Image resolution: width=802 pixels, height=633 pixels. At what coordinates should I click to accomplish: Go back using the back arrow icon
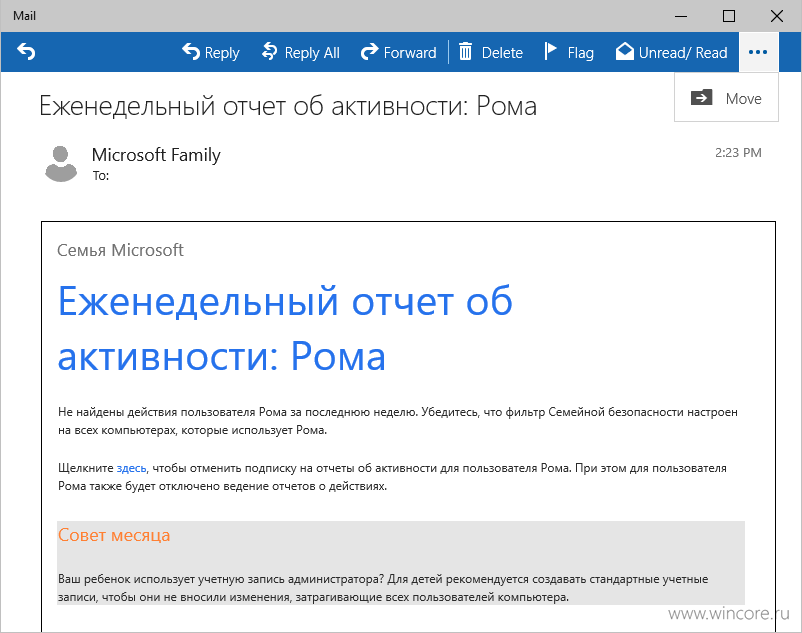(26, 52)
